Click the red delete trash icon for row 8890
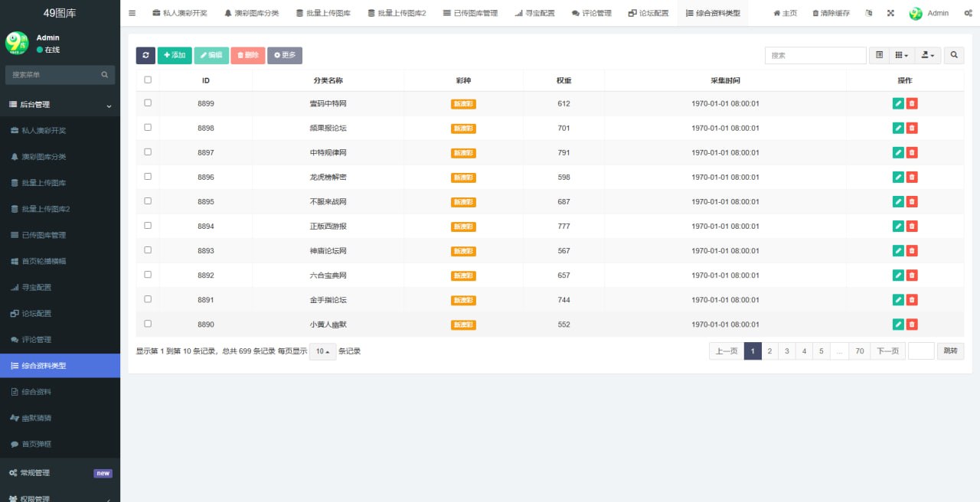Viewport: 980px width, 502px height. (x=912, y=324)
